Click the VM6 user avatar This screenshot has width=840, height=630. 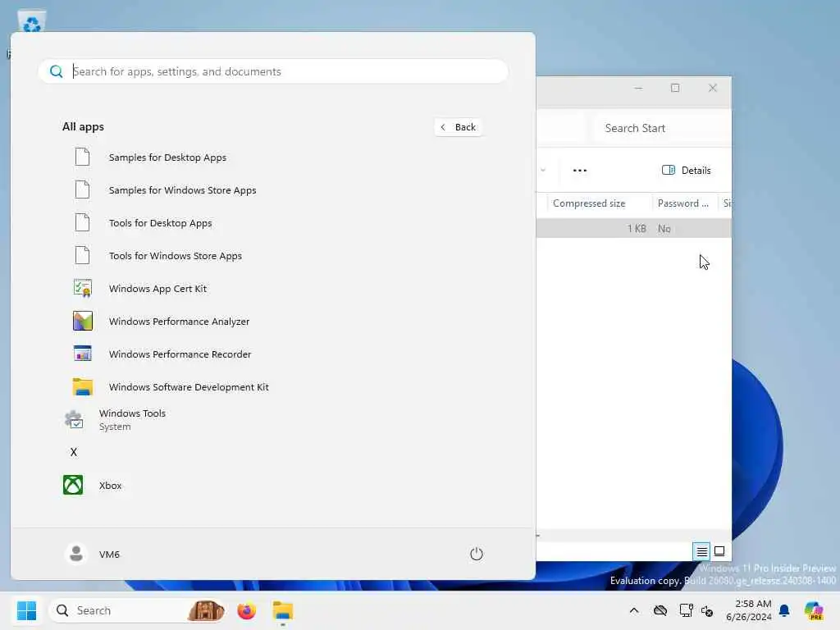[76, 554]
